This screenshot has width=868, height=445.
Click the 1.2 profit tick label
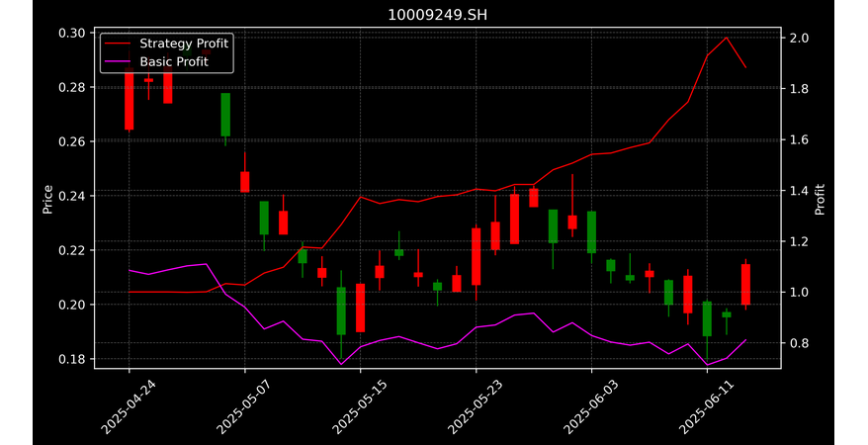799,242
